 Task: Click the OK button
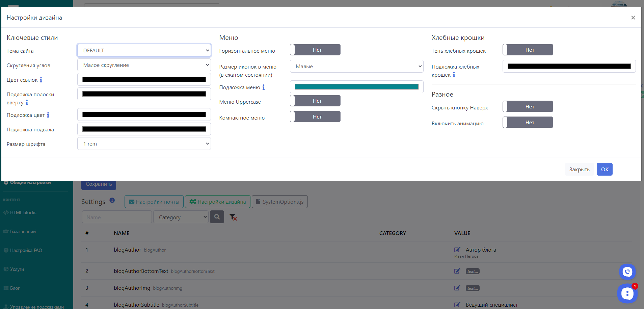(x=604, y=170)
